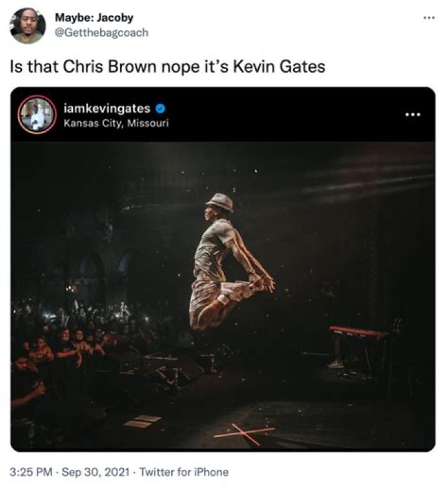Screen dimensions: 448x488
Task: Click the display name Maybe: Jacoby
Action: pyautogui.click(x=94, y=18)
